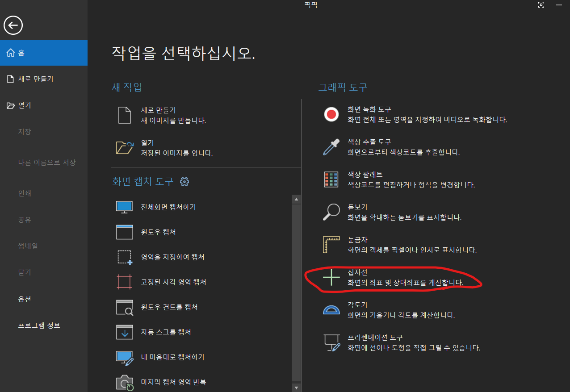Click the 내 마음대로 캡처하기 pen icon
This screenshot has height=392, width=570.
(125, 357)
